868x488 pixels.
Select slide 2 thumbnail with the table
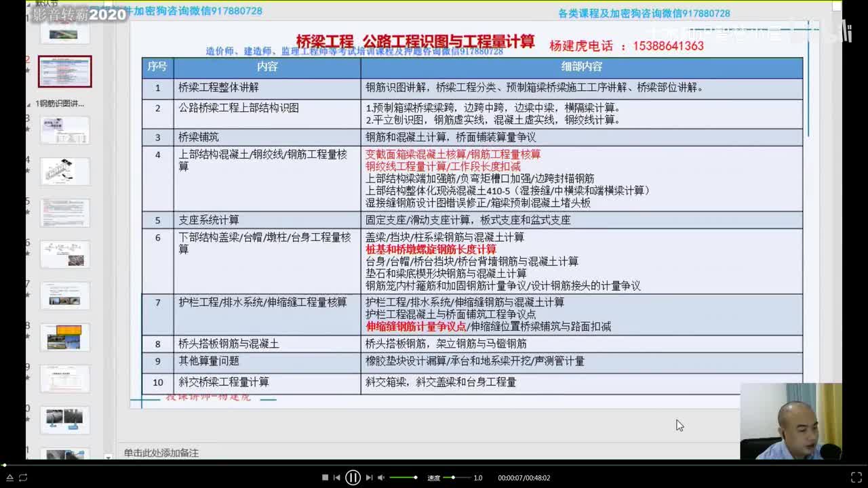[x=64, y=71]
